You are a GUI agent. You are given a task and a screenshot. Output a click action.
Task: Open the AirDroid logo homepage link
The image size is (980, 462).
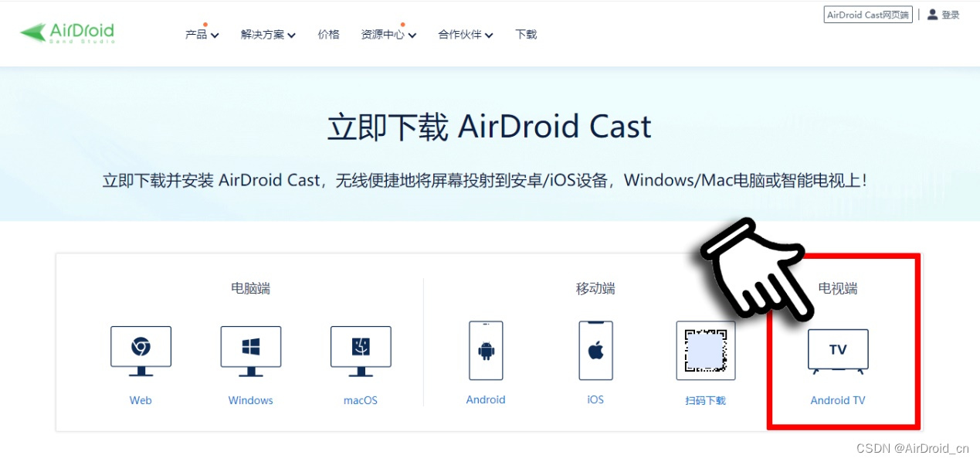[67, 32]
